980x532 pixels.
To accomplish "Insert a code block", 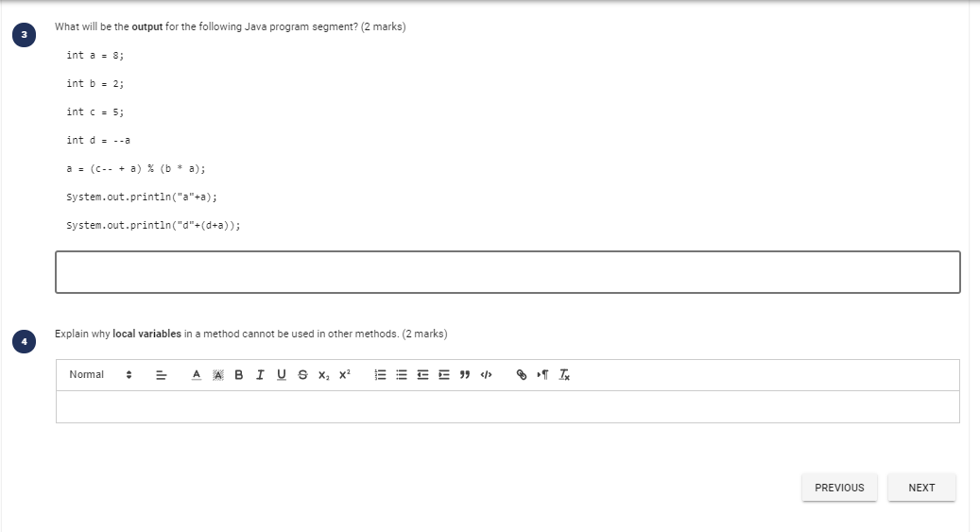I will point(487,375).
